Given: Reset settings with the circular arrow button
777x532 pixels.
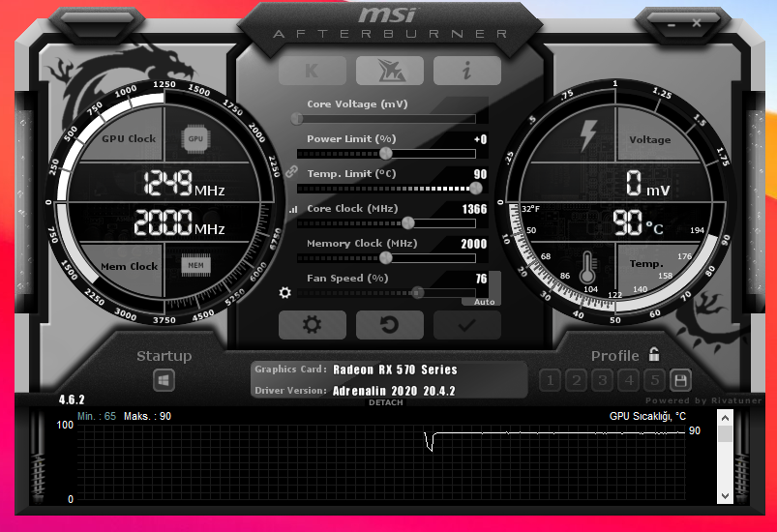Looking at the screenshot, I should tap(390, 325).
